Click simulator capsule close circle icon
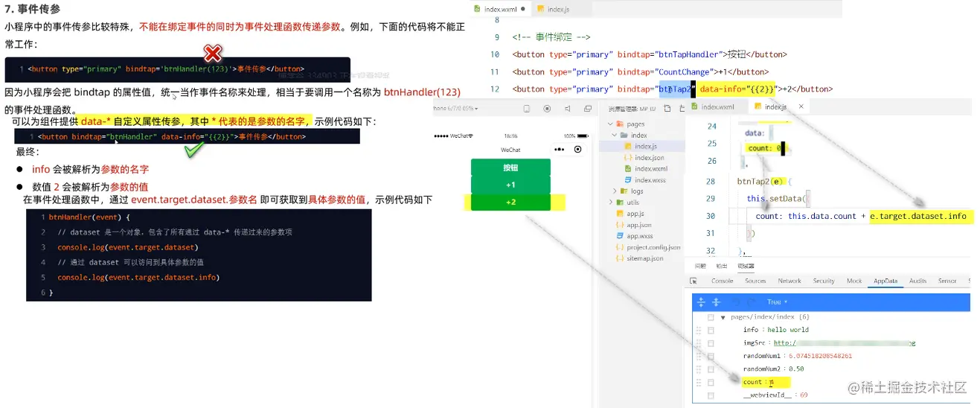This screenshot has height=408, width=980. click(x=577, y=150)
